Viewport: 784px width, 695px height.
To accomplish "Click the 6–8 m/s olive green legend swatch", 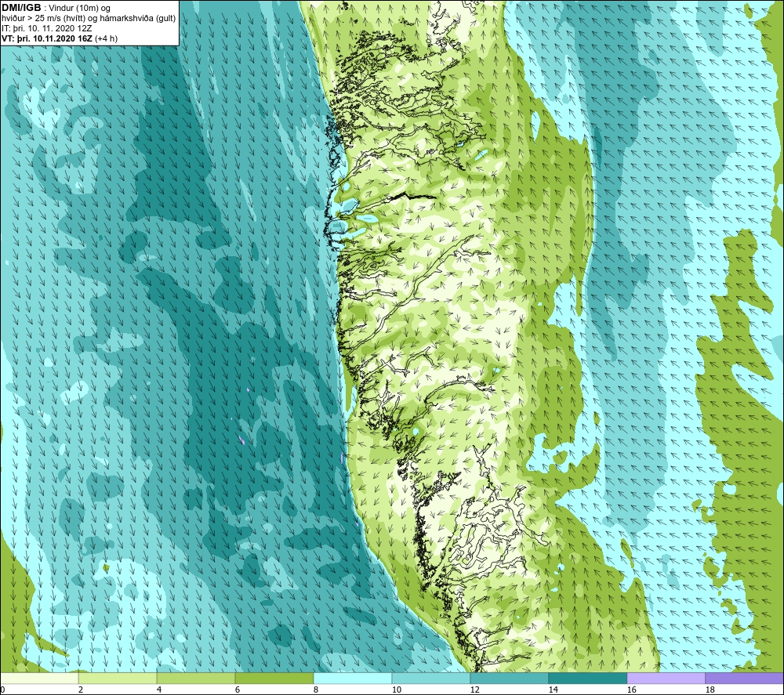I will [274, 678].
